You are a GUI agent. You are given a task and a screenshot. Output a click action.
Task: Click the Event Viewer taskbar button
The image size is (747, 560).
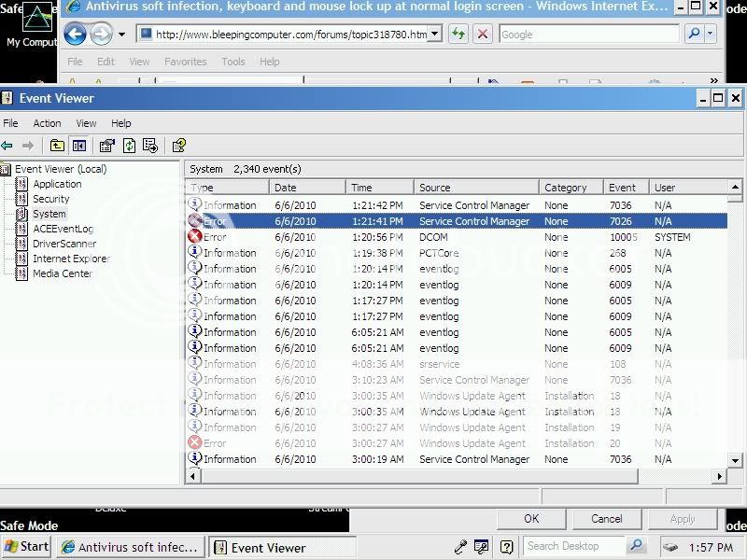282,547
